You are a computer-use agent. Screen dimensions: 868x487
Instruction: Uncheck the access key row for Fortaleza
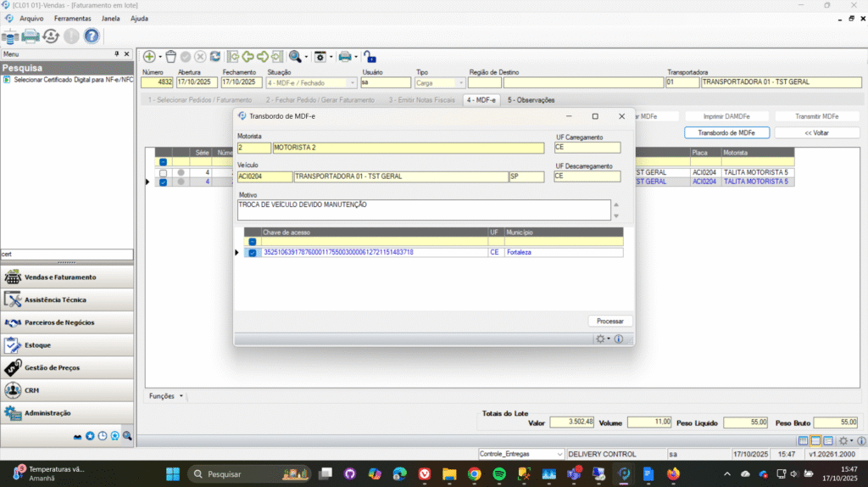pyautogui.click(x=252, y=253)
